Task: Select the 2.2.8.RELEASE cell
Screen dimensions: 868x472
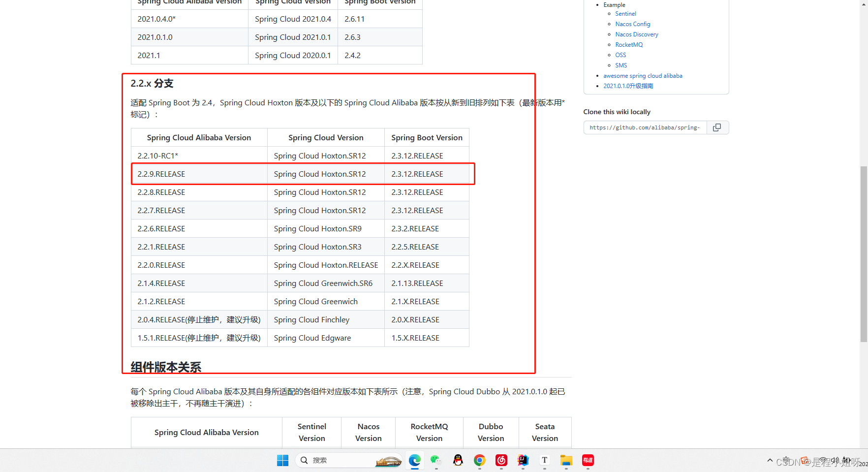Action: 199,192
